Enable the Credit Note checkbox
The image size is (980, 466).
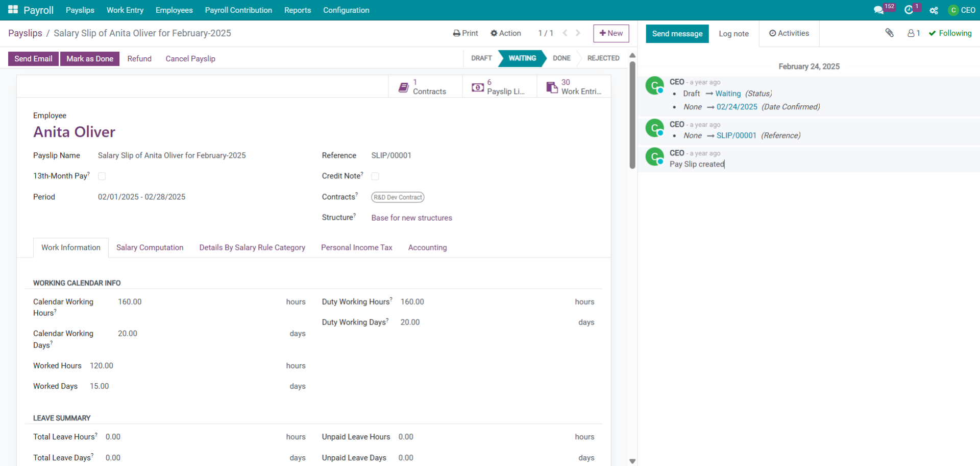point(375,176)
